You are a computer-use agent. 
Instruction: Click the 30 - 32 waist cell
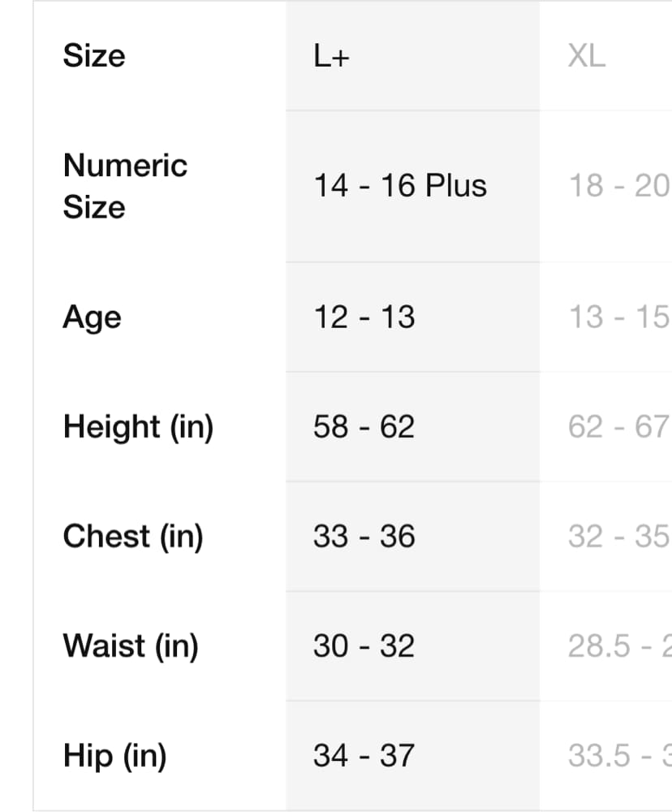click(364, 646)
